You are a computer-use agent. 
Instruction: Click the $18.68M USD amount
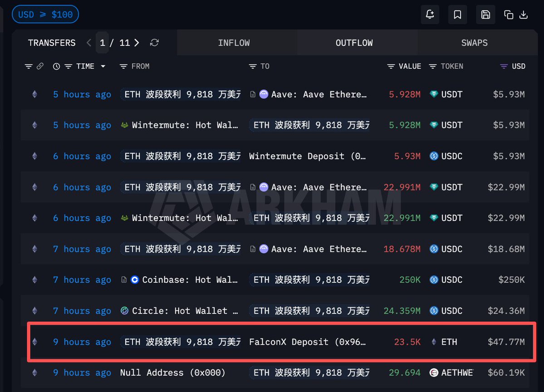[x=506, y=249]
